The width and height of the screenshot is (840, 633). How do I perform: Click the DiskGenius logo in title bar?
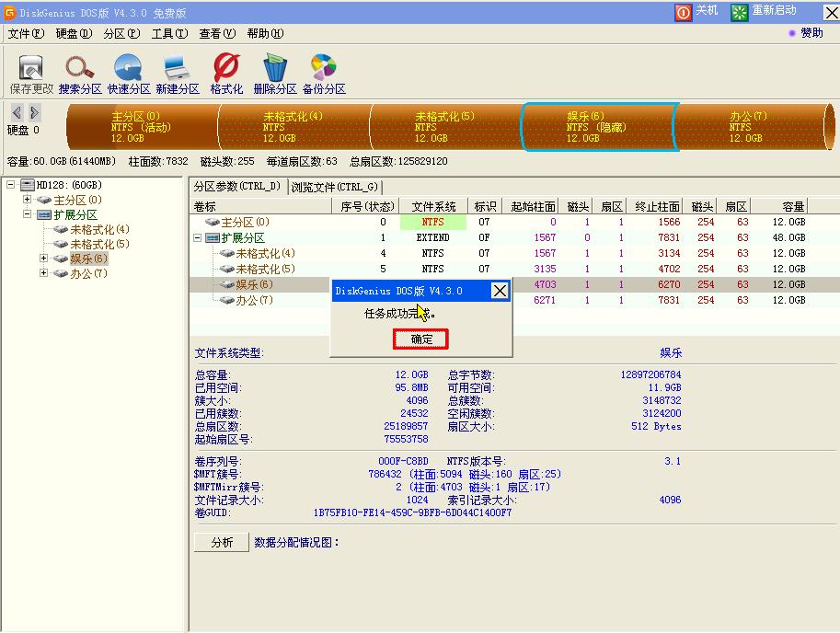coord(9,12)
